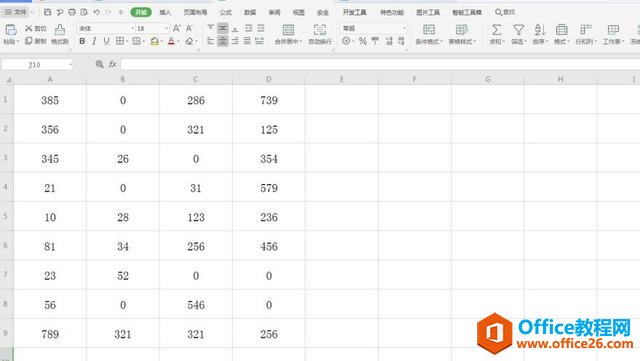The image size is (640, 361).
Task: Click the zoom magnifier beside fx
Action: (99, 64)
